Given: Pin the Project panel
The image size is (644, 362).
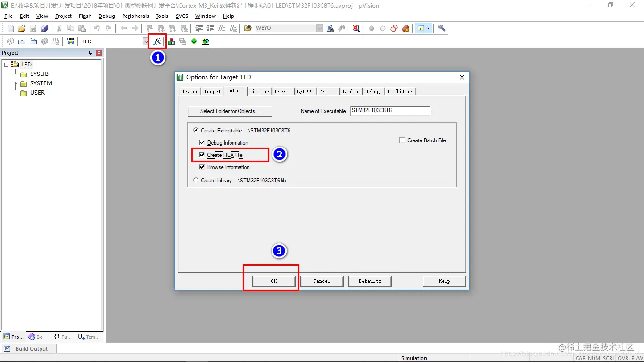Looking at the screenshot, I should coord(91,53).
